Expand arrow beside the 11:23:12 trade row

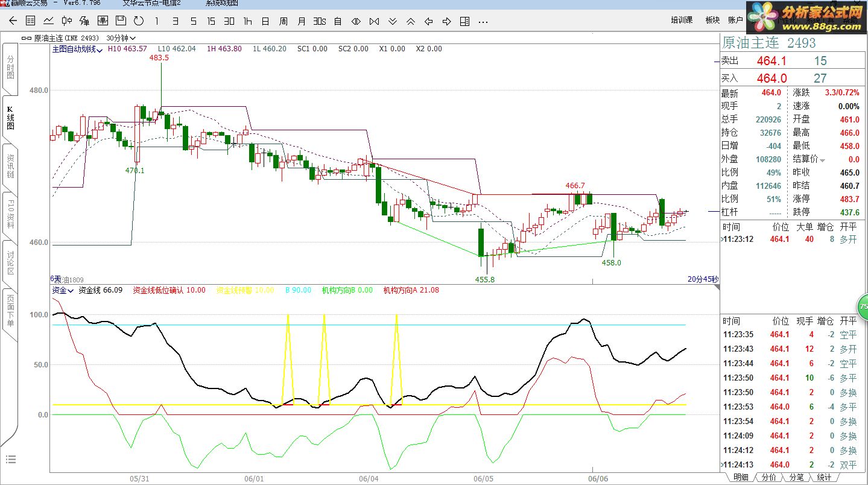723,239
